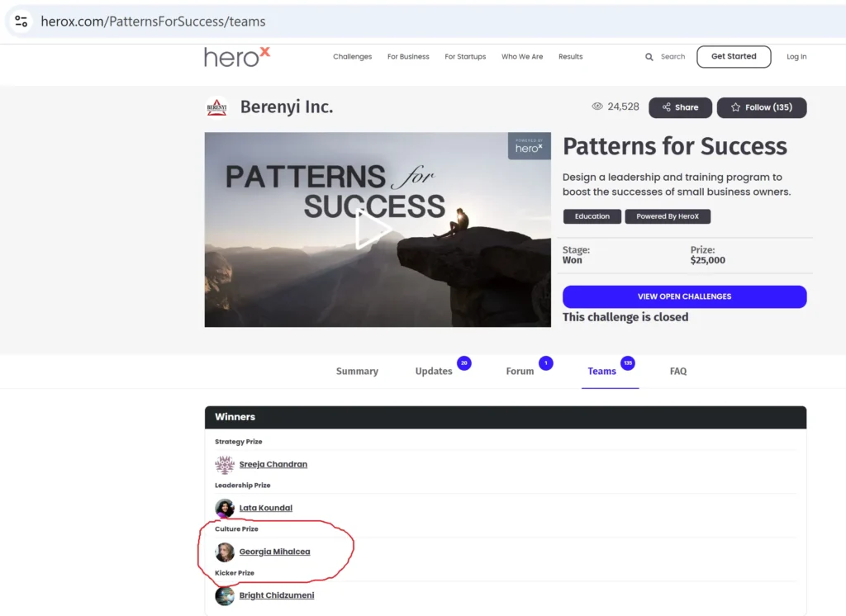This screenshot has width=846, height=616.
Task: Click the Leadership Prize label
Action: tap(243, 486)
